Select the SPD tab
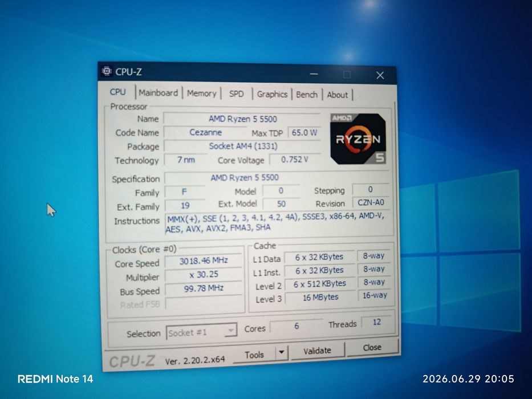The width and height of the screenshot is (532, 399). click(236, 94)
